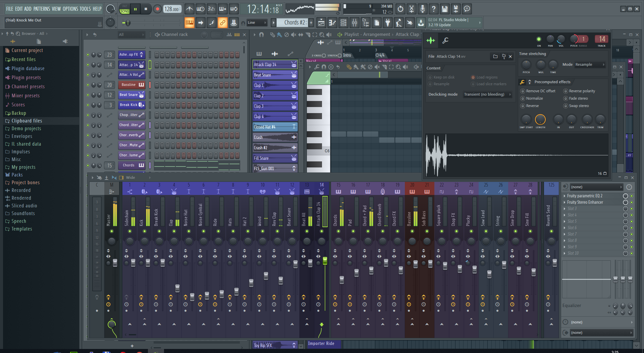The width and height of the screenshot is (644, 353).
Task: Open the mixer view from the toolbar
Action: 354,23
